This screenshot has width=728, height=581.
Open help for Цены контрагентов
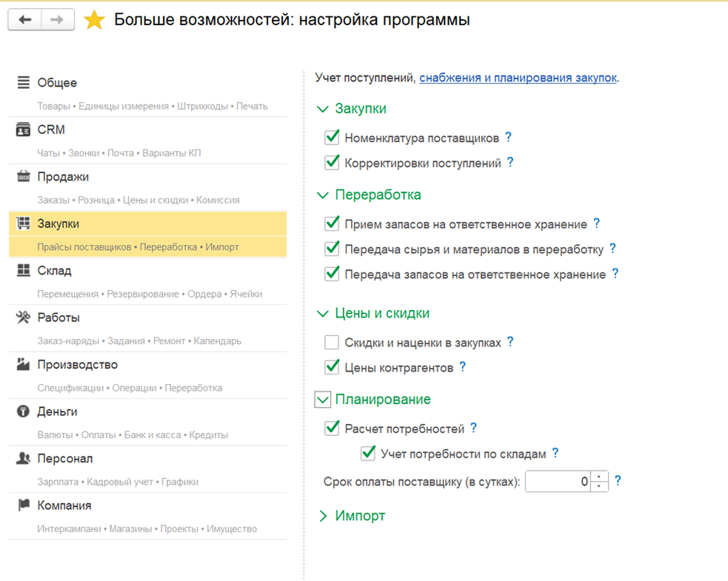pyautogui.click(x=462, y=366)
